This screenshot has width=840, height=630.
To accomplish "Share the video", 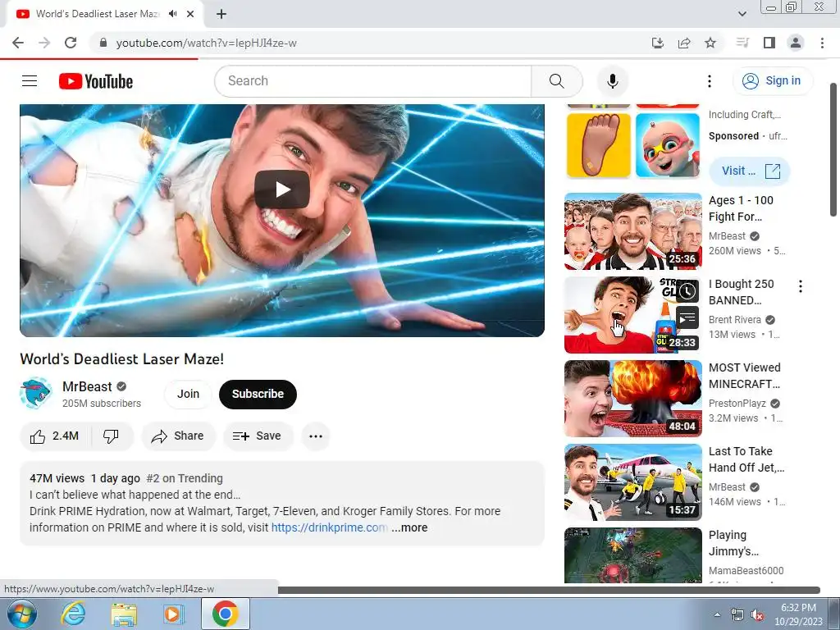I will coord(178,436).
